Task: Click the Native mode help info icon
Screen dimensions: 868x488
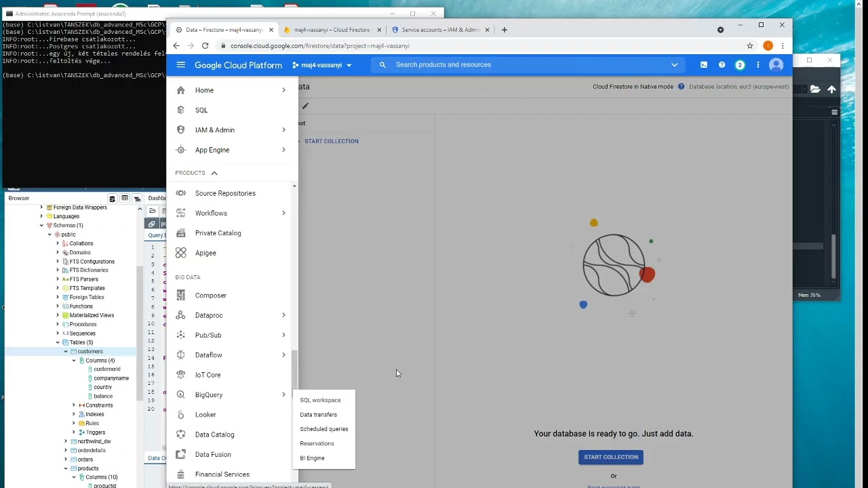Action: tap(682, 87)
